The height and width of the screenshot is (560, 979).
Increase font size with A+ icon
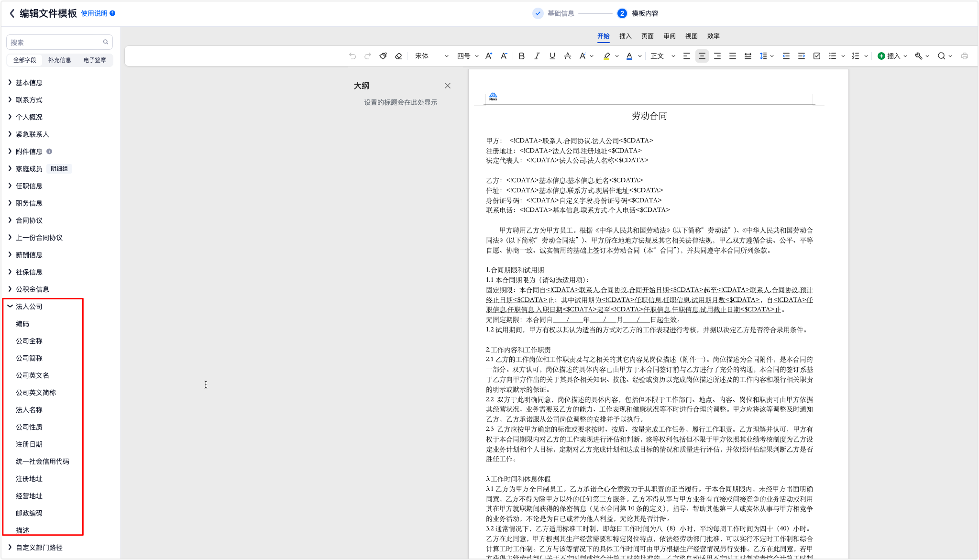click(x=488, y=56)
